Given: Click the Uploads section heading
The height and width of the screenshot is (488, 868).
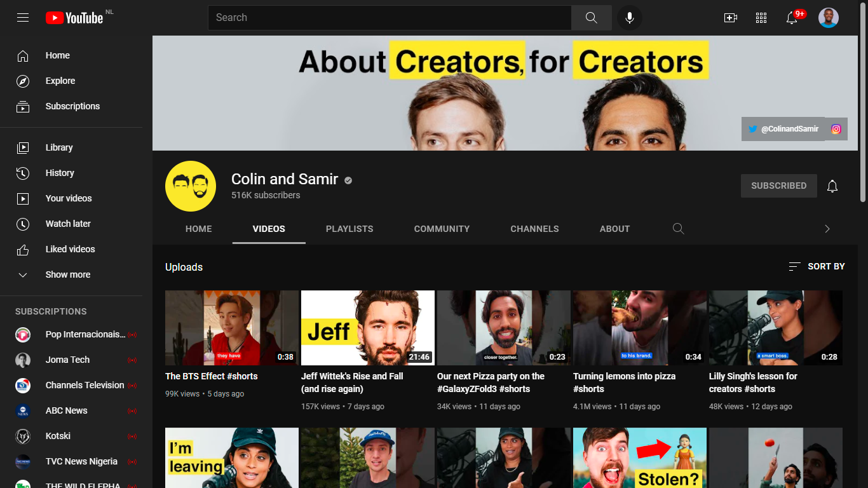Looking at the screenshot, I should click(184, 267).
